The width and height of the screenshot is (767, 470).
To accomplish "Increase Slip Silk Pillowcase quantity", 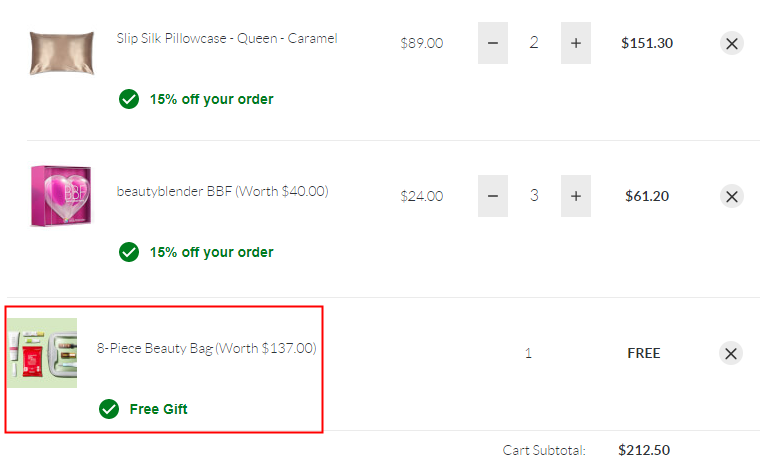I will 576,43.
